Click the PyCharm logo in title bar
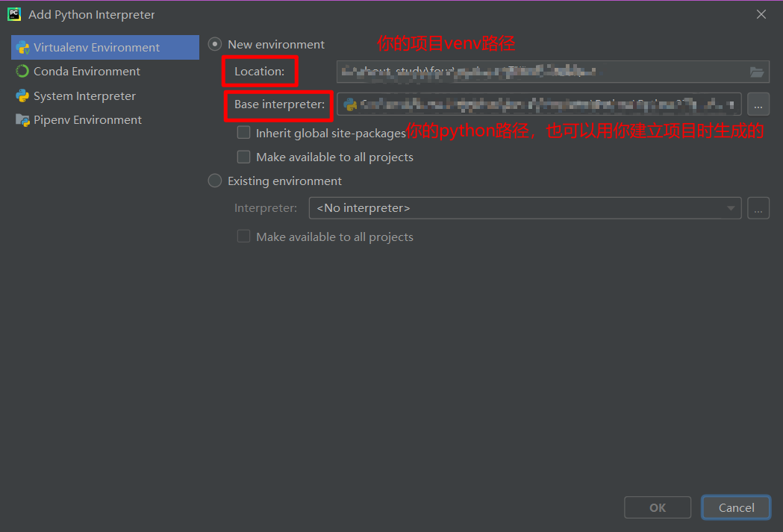 point(14,14)
